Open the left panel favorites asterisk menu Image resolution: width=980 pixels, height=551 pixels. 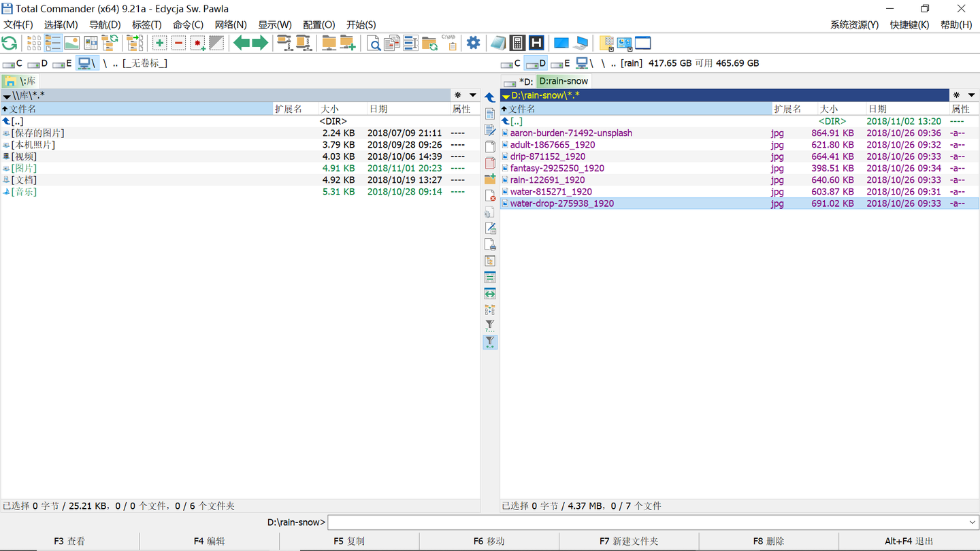pos(458,95)
